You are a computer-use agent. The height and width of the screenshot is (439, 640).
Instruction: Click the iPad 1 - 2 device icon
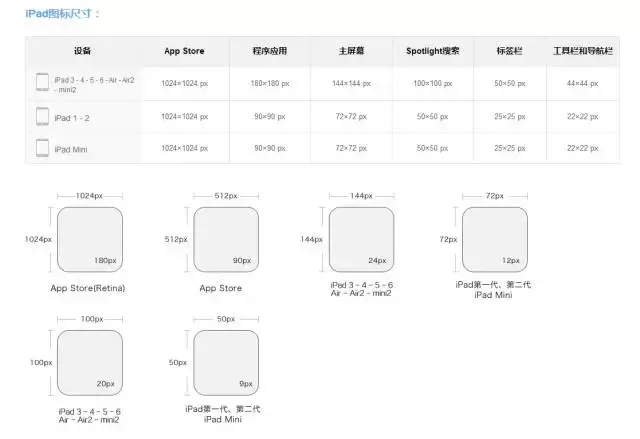tap(42, 116)
